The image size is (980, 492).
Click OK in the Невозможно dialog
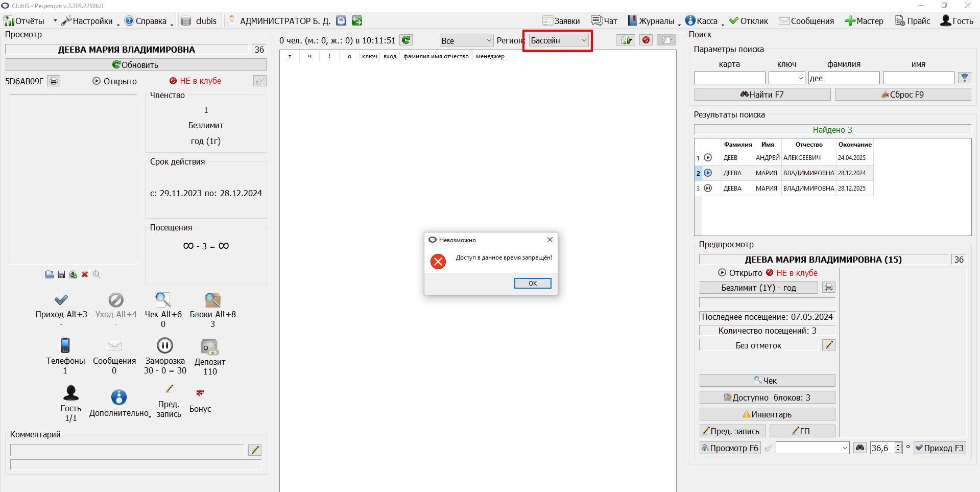click(x=533, y=283)
